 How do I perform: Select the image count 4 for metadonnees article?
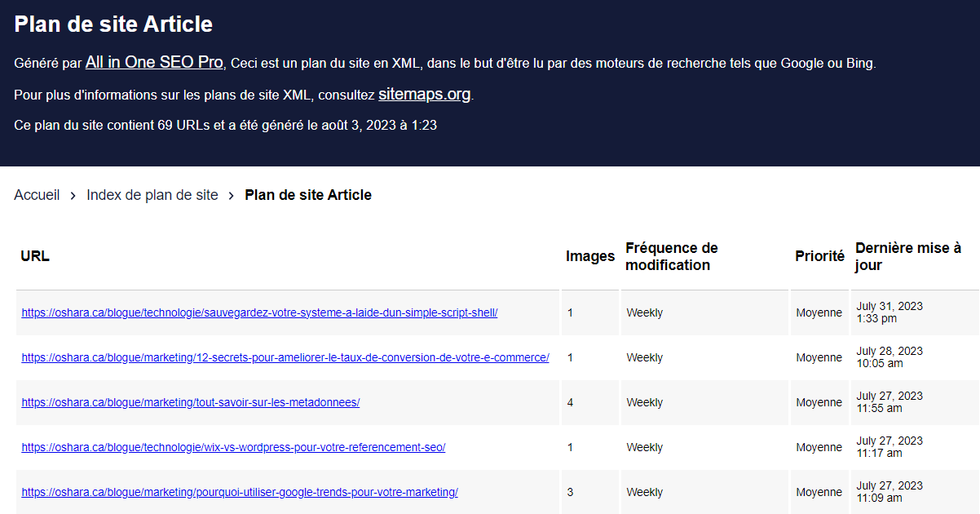click(569, 402)
